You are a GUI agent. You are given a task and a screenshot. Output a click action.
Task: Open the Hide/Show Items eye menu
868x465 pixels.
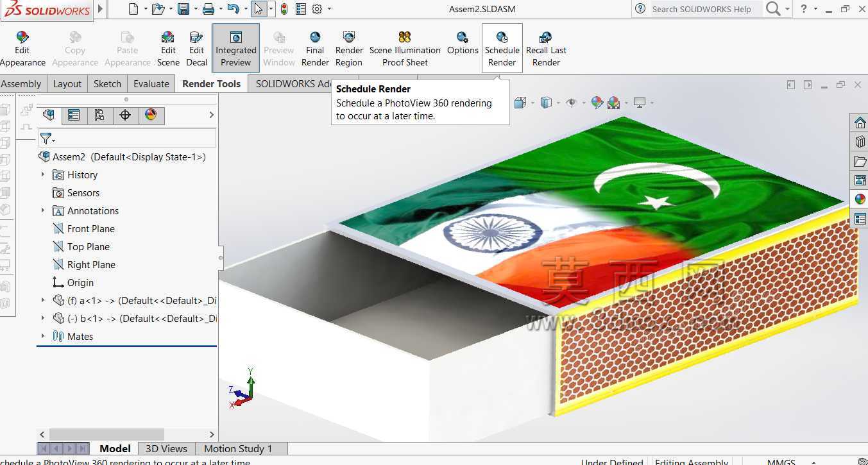570,103
